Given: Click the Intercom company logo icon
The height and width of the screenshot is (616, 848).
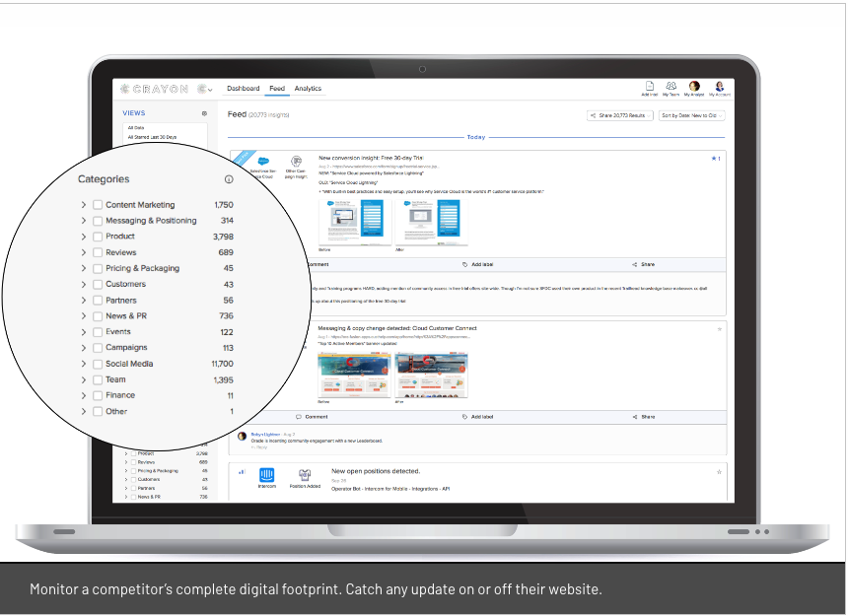Looking at the screenshot, I should 267,475.
